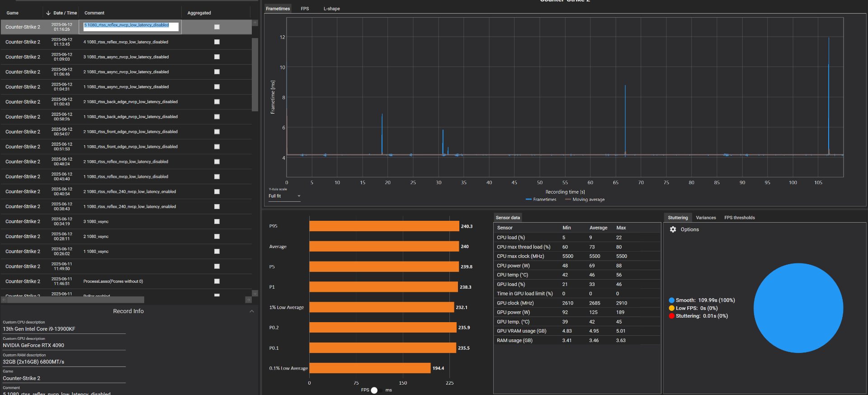The width and height of the screenshot is (868, 395).
Task: Check Aggregated box for 3 1080_vsync record
Action: 217,221
